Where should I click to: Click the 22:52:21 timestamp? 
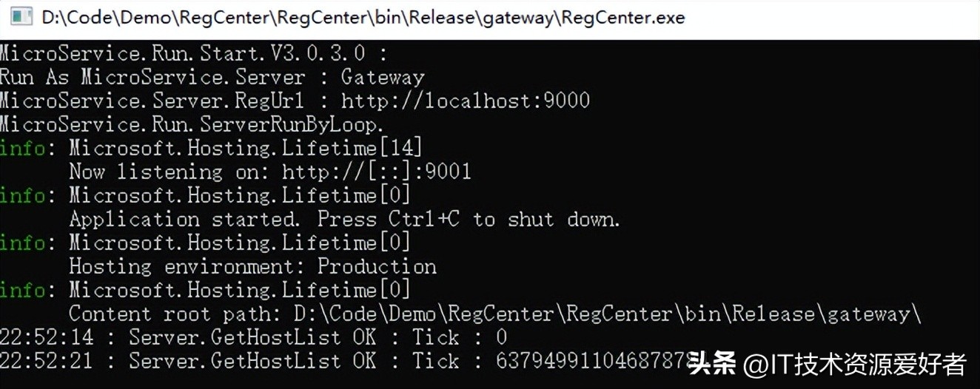pyautogui.click(x=46, y=362)
